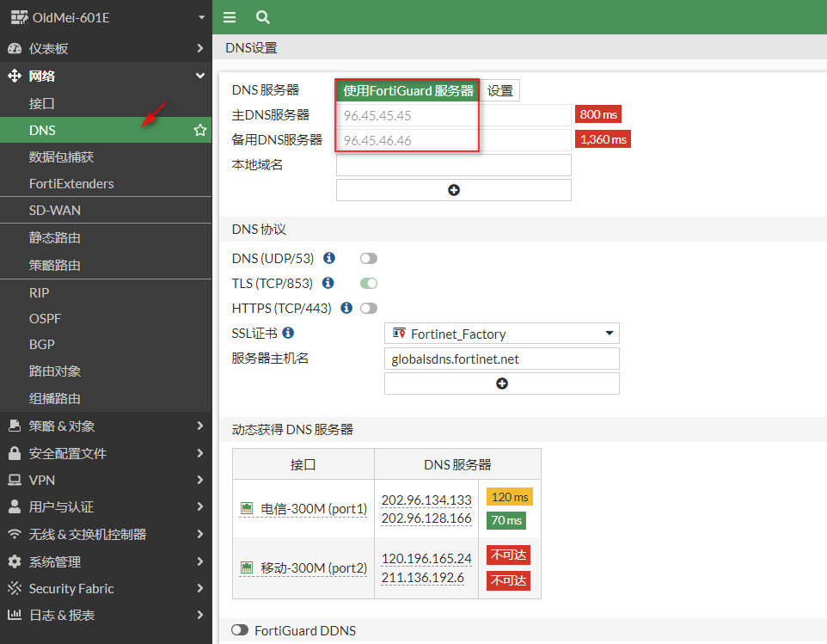Select 使用FortiGuard服务器 option
827x644 pixels.
(407, 91)
